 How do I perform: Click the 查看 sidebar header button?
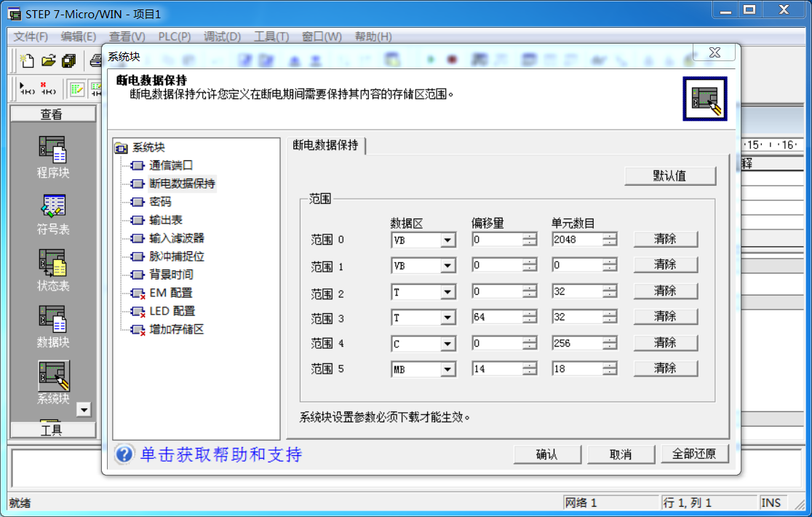[53, 114]
